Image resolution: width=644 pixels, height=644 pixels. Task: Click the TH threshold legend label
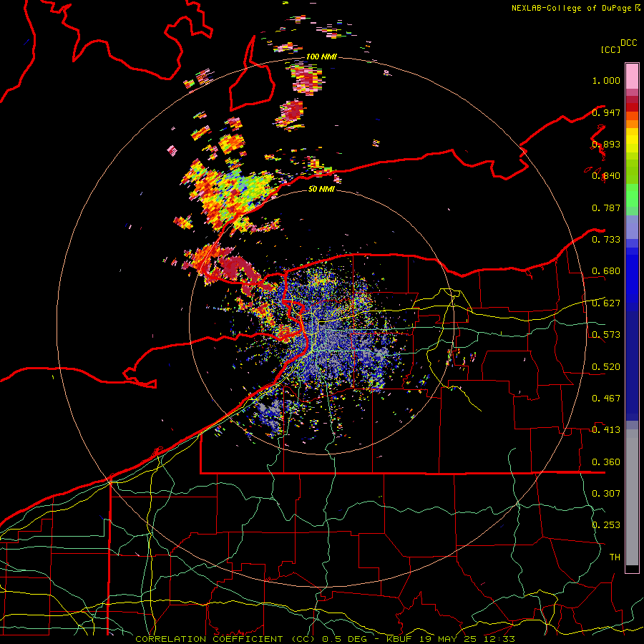(x=615, y=557)
